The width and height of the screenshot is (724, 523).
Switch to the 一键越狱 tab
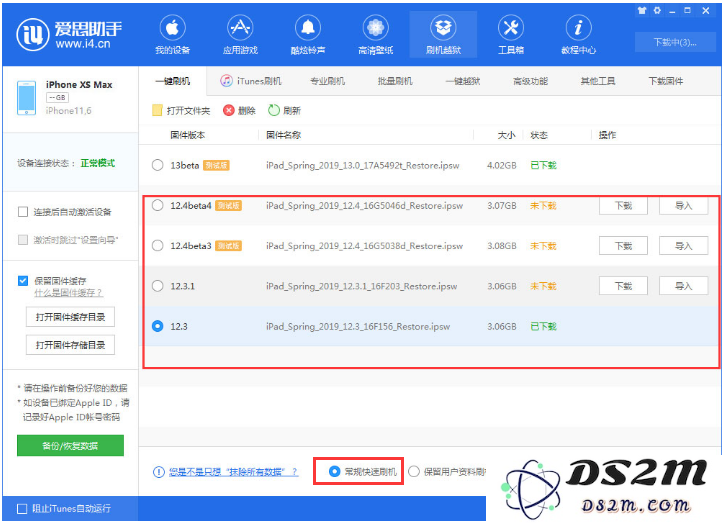[x=463, y=81]
